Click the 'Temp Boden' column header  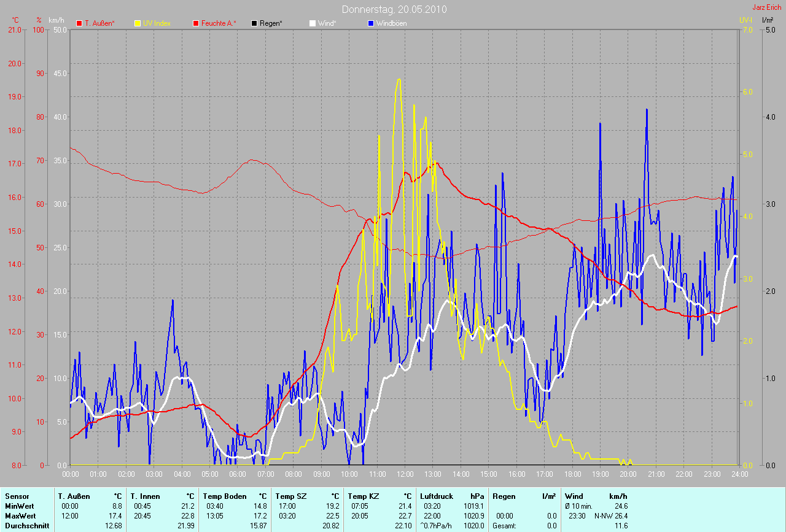[x=225, y=496]
